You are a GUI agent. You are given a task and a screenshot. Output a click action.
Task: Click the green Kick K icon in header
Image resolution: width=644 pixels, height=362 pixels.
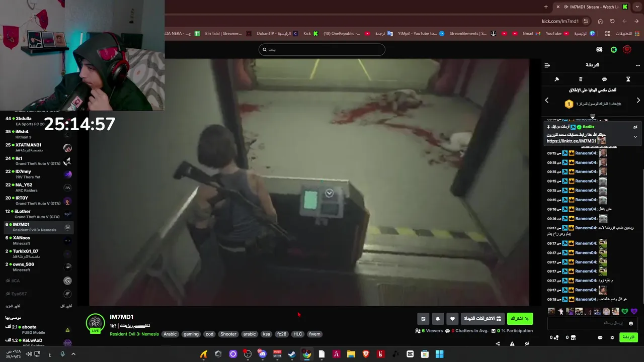[x=614, y=50]
